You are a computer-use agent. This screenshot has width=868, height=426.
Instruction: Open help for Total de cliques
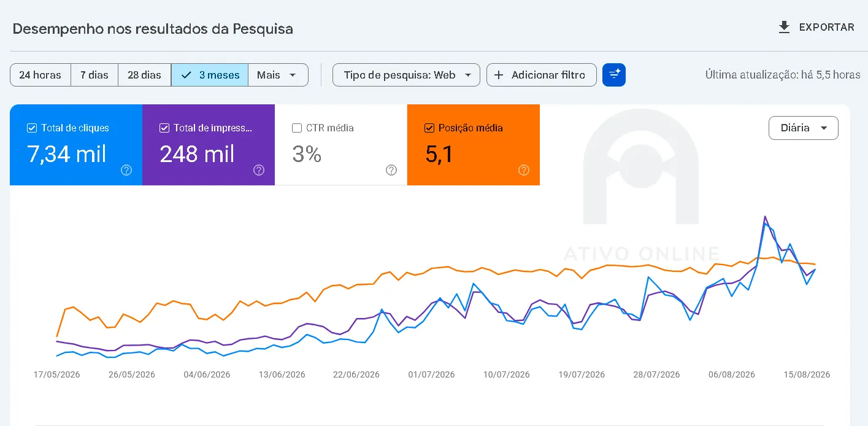click(x=126, y=170)
